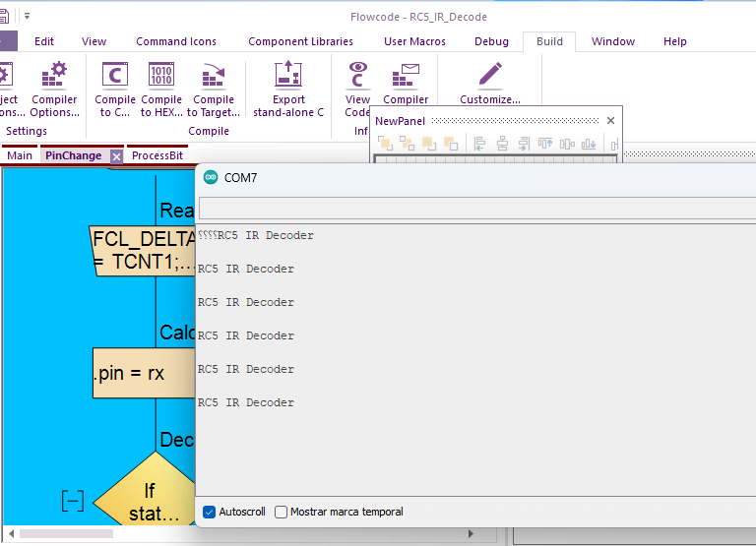Screen dimensions: 756x546
Task: Click NewPanel bring to front icon
Action: click(x=385, y=143)
